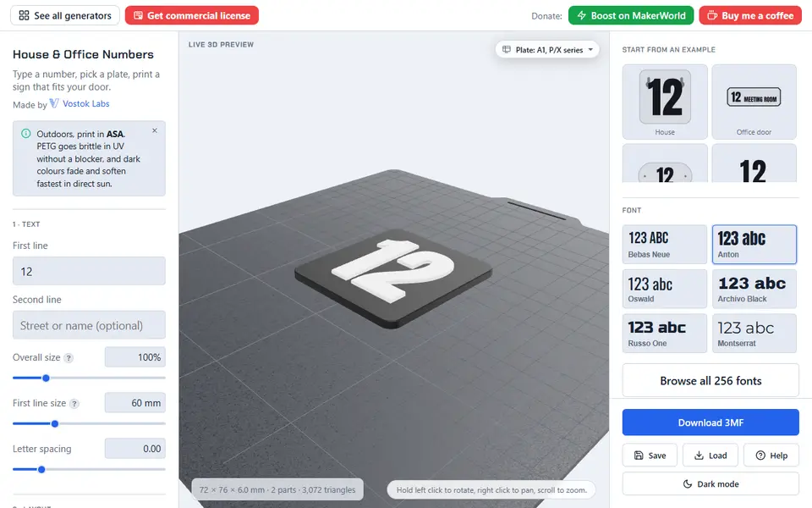Click the Save button
812x508 pixels.
tap(650, 456)
